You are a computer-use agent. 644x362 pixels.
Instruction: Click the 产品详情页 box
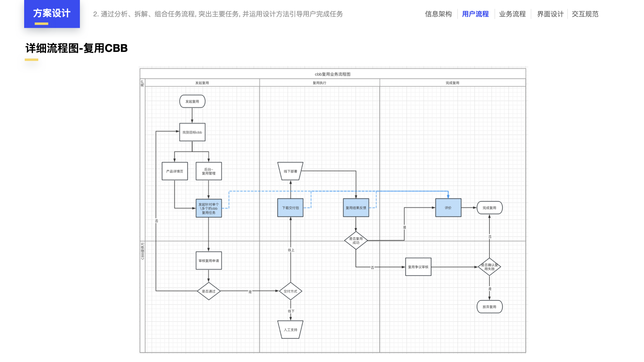pos(175,171)
